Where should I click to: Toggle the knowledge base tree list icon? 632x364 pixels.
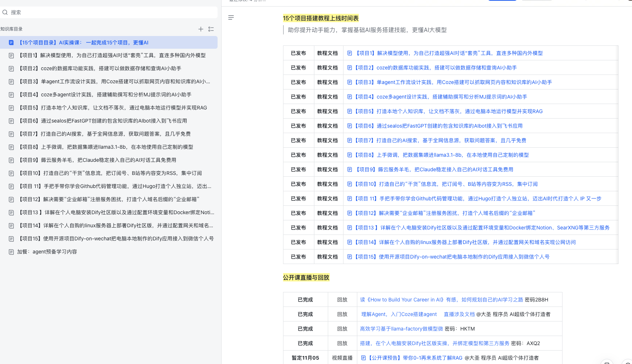pos(211,29)
